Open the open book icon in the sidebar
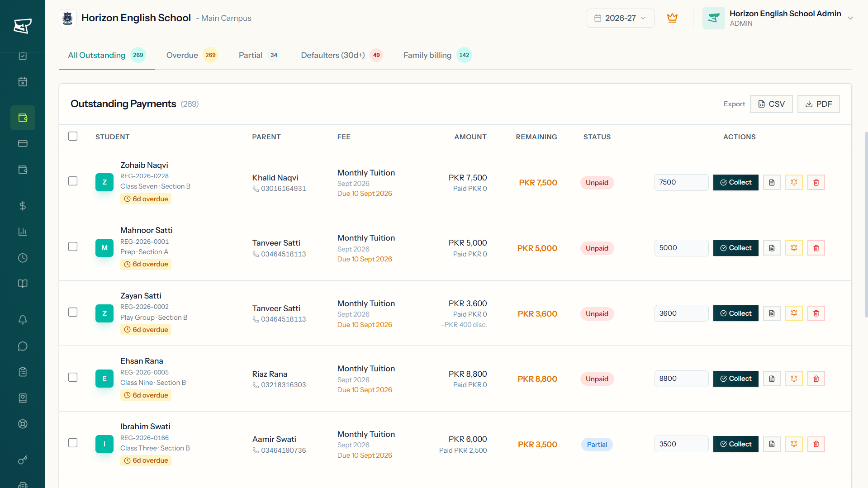The height and width of the screenshot is (488, 868). pos(23,284)
